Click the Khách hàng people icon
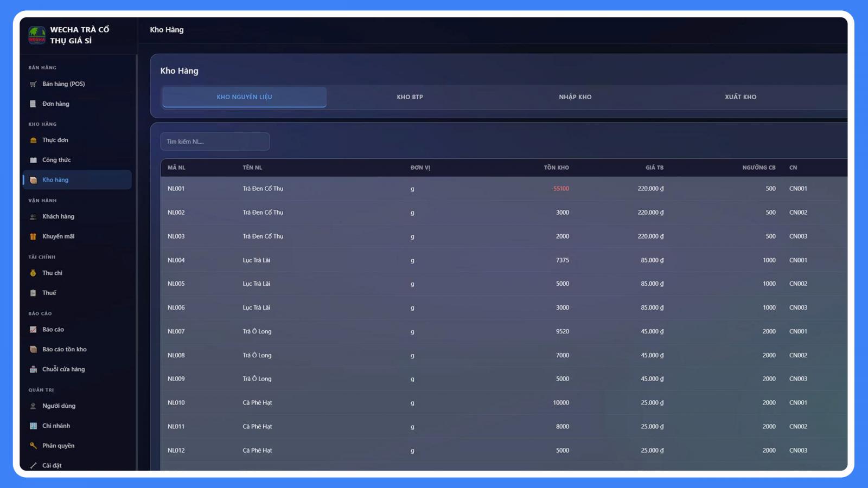Screen dimensions: 868x488 click(x=33, y=217)
